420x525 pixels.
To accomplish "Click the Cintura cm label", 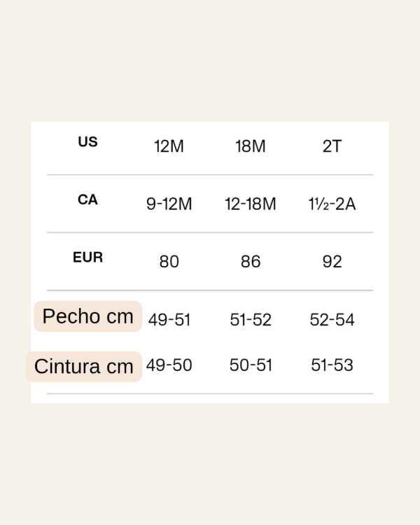I will tap(84, 367).
